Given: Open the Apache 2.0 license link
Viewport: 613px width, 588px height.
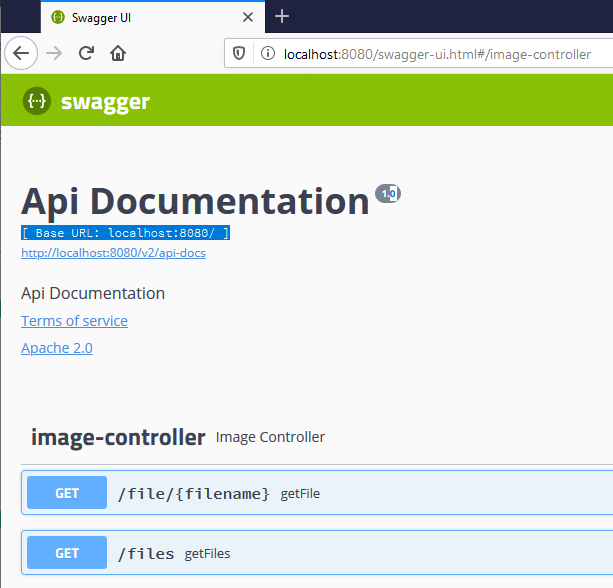Looking at the screenshot, I should 57,348.
